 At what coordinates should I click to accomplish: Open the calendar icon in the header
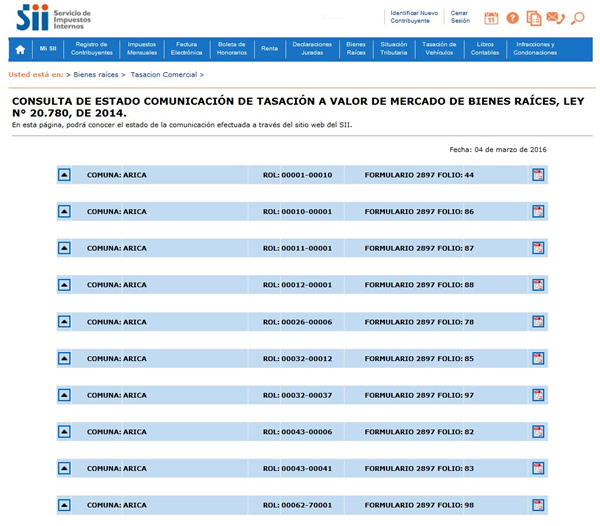pos(491,18)
